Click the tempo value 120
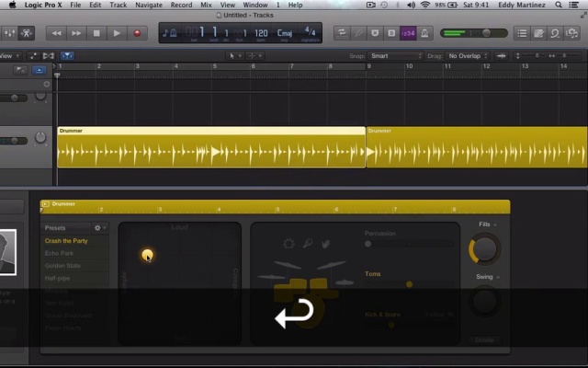The height and width of the screenshot is (368, 588). point(261,33)
